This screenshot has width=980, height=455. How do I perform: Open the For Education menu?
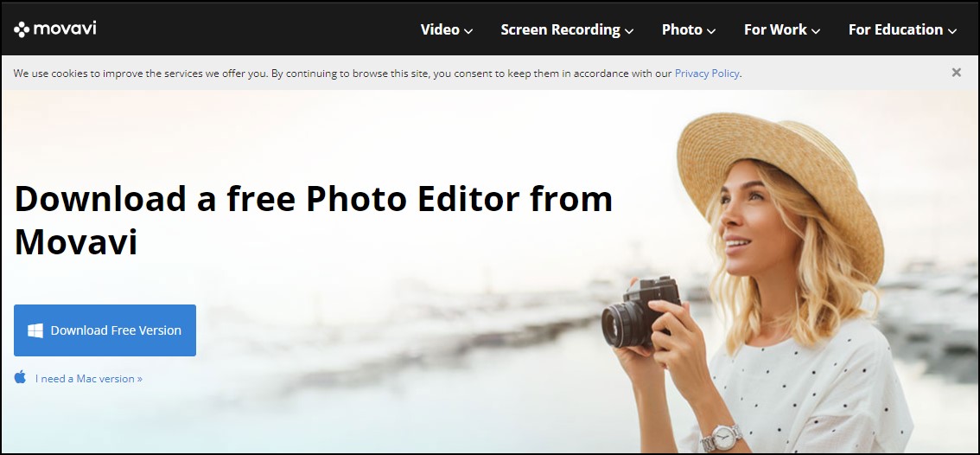[x=902, y=29]
